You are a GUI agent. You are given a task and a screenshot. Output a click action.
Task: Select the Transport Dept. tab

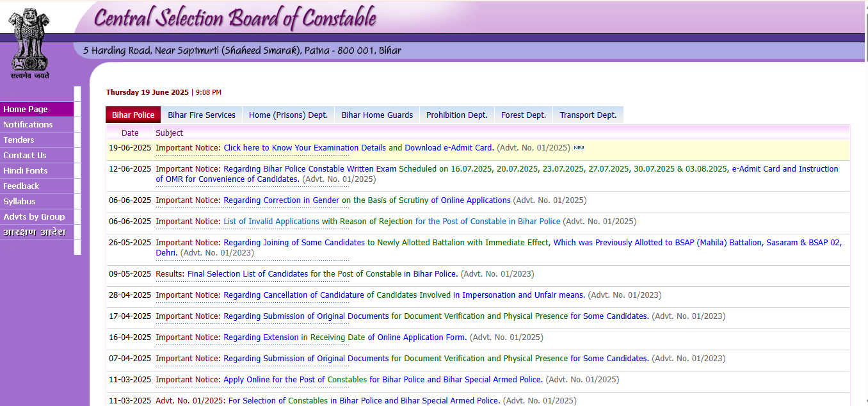[588, 115]
